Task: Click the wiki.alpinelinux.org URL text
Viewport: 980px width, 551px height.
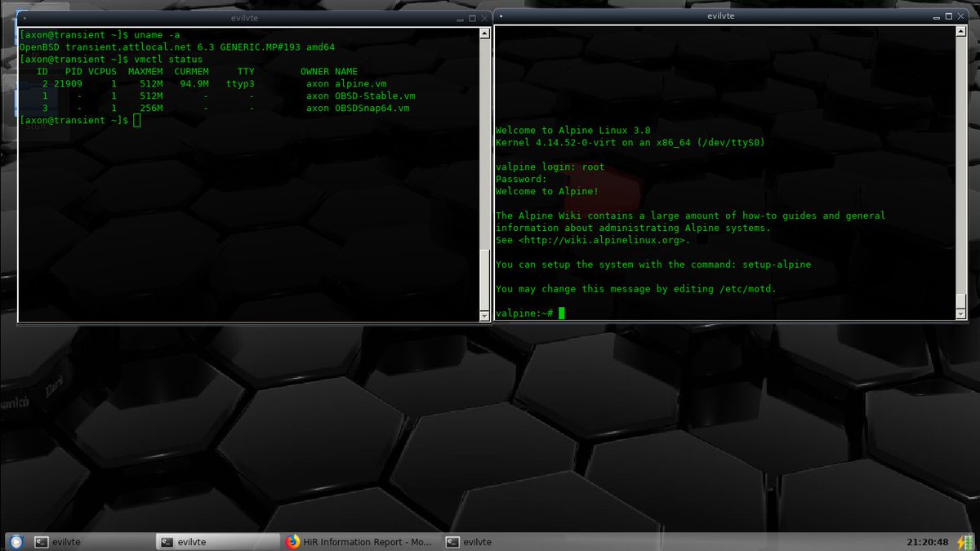Action: [x=604, y=240]
